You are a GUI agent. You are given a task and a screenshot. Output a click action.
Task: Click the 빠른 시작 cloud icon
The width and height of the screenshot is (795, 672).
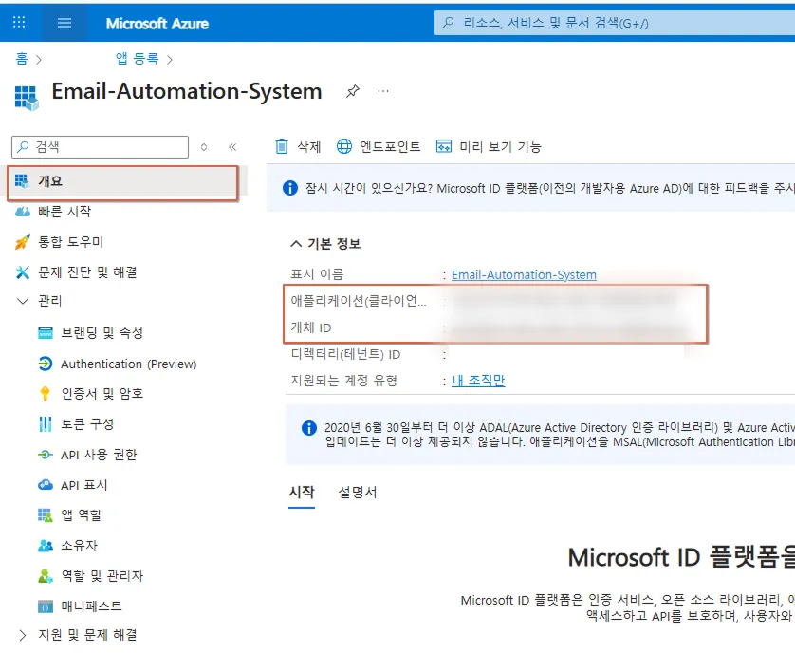pos(23,212)
